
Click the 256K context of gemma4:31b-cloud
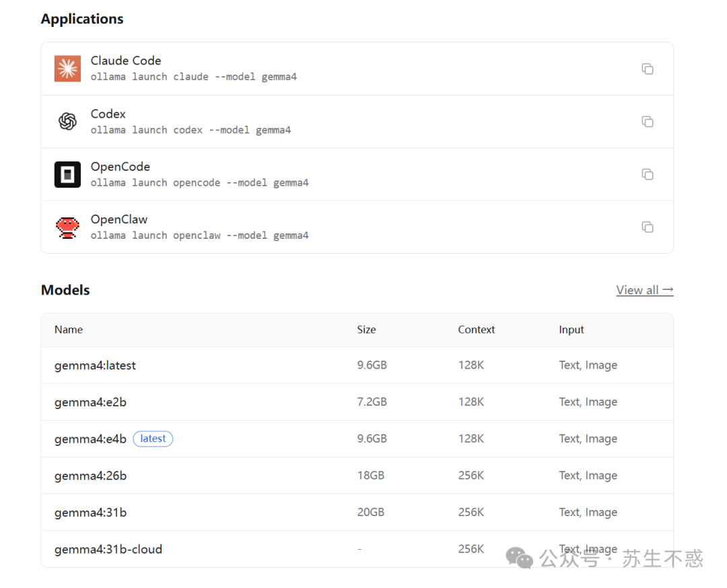coord(471,549)
